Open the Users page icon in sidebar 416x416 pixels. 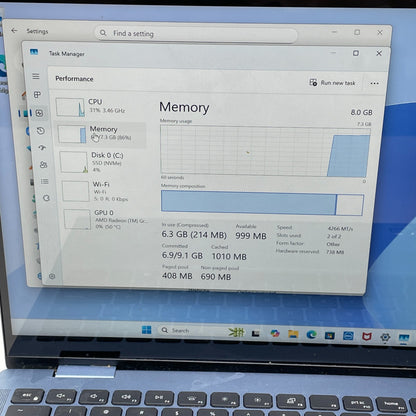click(43, 164)
